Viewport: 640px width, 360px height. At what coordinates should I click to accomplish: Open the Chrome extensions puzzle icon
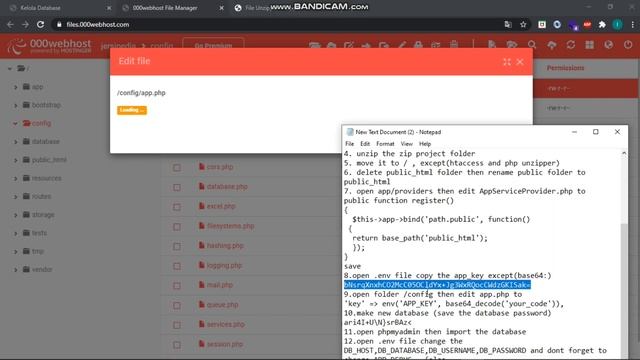pyautogui.click(x=602, y=24)
